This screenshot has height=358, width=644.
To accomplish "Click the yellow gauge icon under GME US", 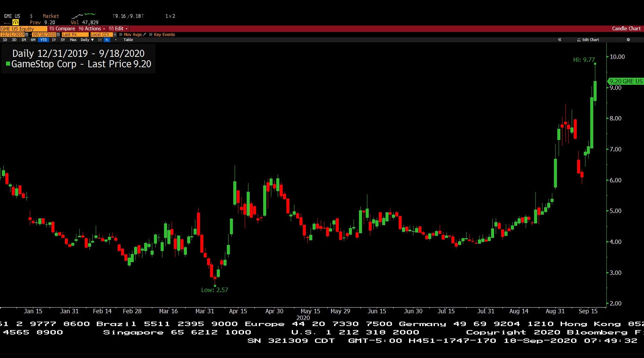I will coord(15,23).
